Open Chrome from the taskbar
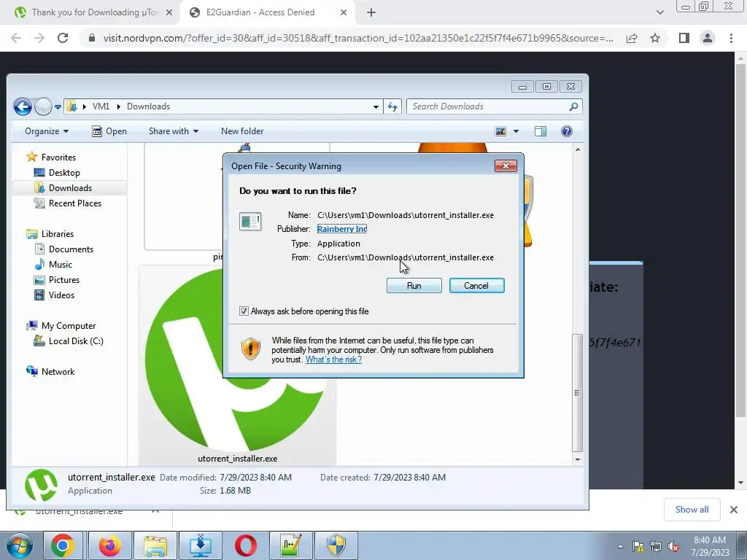Screen dimensions: 747x560 click(x=63, y=545)
